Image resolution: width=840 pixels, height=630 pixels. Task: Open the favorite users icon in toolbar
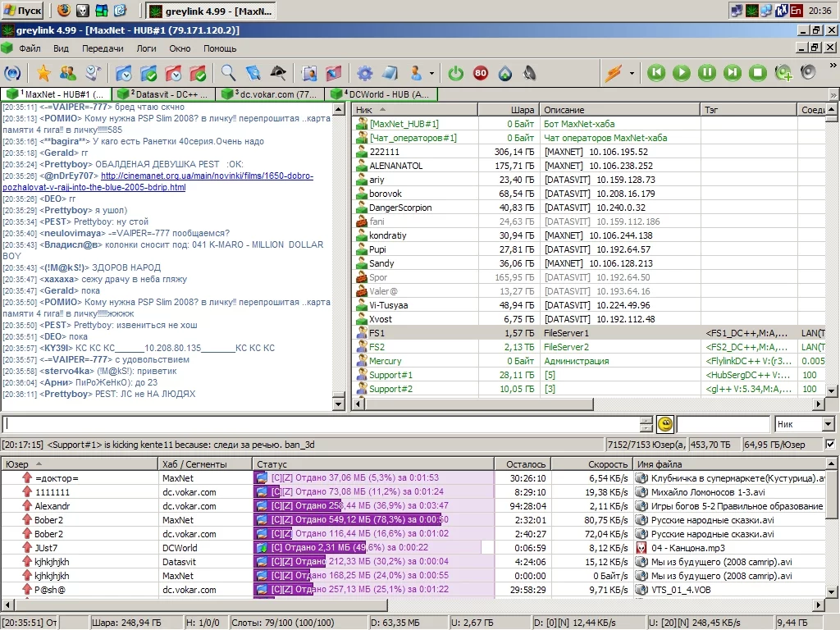pos(68,73)
